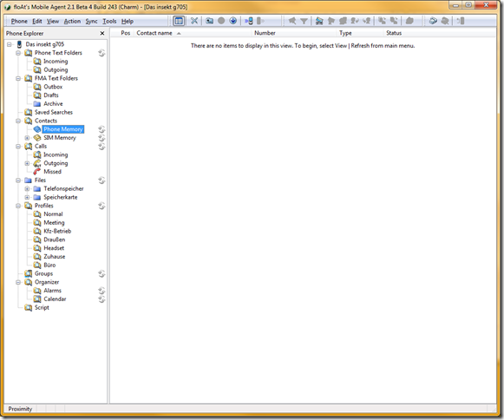504x420 pixels.
Task: Select the Missed calls item
Action: [52, 172]
